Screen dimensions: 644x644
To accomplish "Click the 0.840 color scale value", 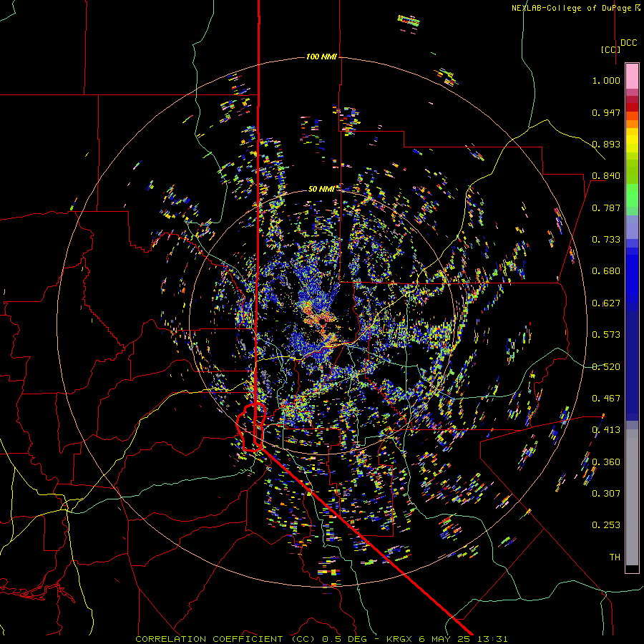I will coord(606,176).
